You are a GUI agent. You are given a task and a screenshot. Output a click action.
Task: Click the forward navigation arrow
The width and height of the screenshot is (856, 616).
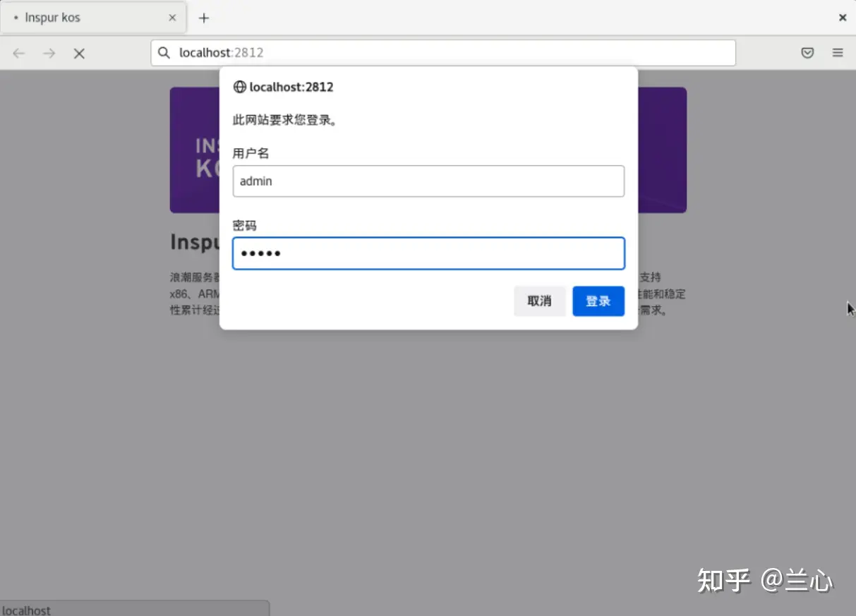click(x=48, y=53)
